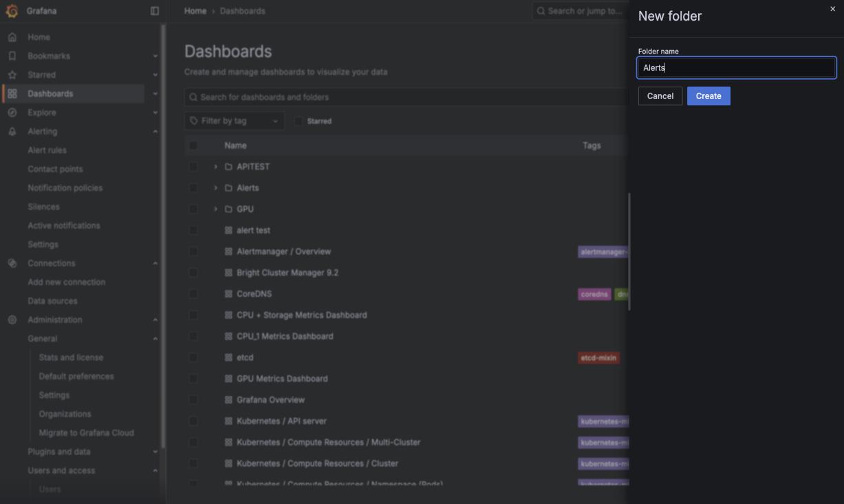Click the dashboard icon beside etcd
Viewport: 844px width, 504px height.
coord(228,358)
